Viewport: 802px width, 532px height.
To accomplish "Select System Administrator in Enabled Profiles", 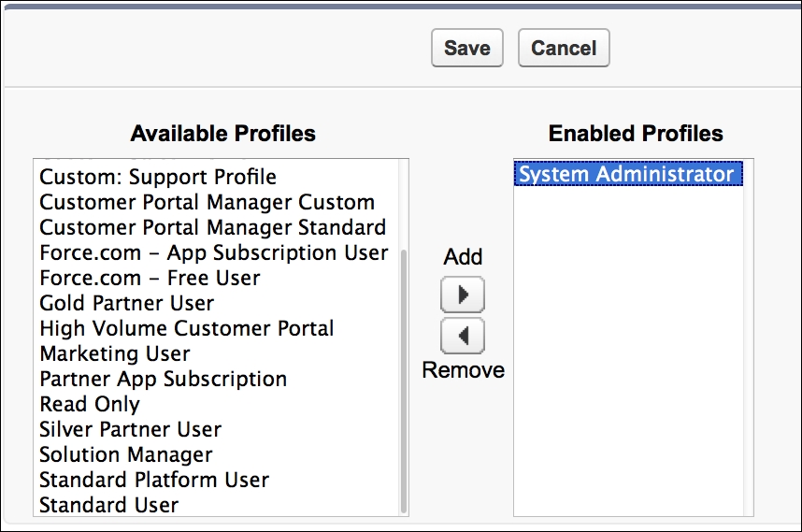I will pos(626,175).
